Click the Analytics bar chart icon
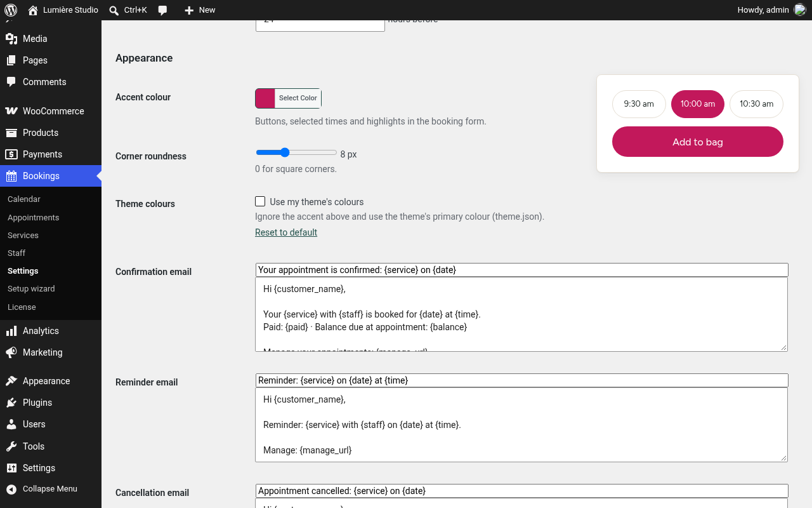Image resolution: width=812 pixels, height=508 pixels. (11, 331)
